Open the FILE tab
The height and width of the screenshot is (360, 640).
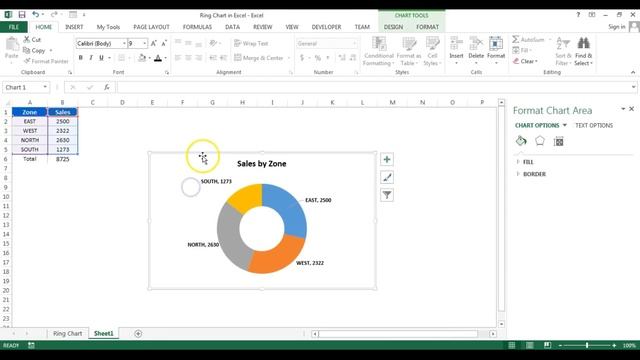click(x=14, y=27)
